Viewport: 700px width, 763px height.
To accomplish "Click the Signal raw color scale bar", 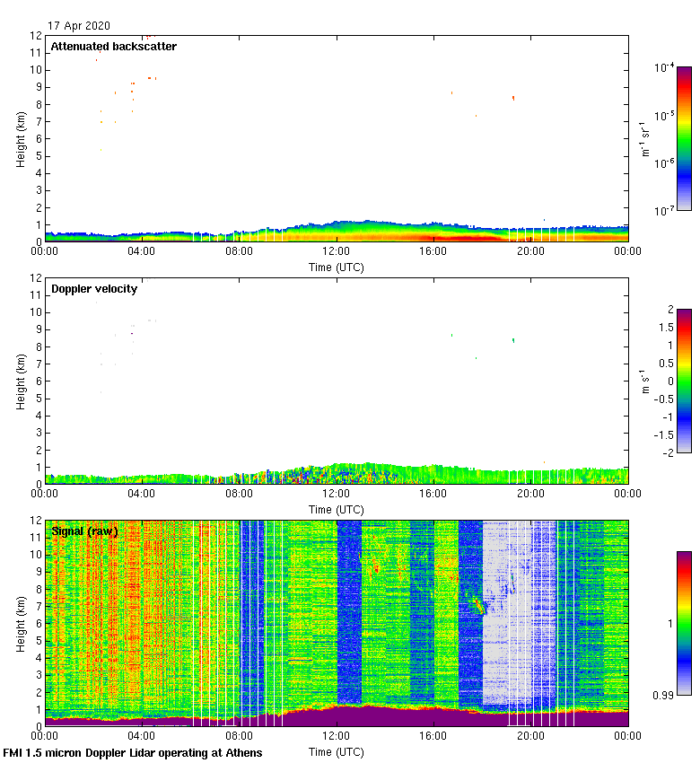I will 684,623.
